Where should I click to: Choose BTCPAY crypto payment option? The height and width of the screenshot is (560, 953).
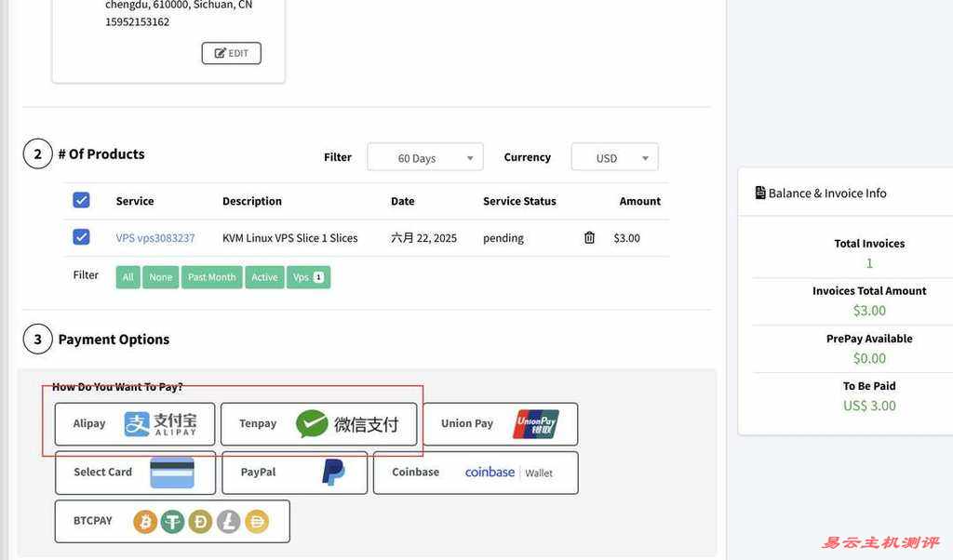coord(172,521)
